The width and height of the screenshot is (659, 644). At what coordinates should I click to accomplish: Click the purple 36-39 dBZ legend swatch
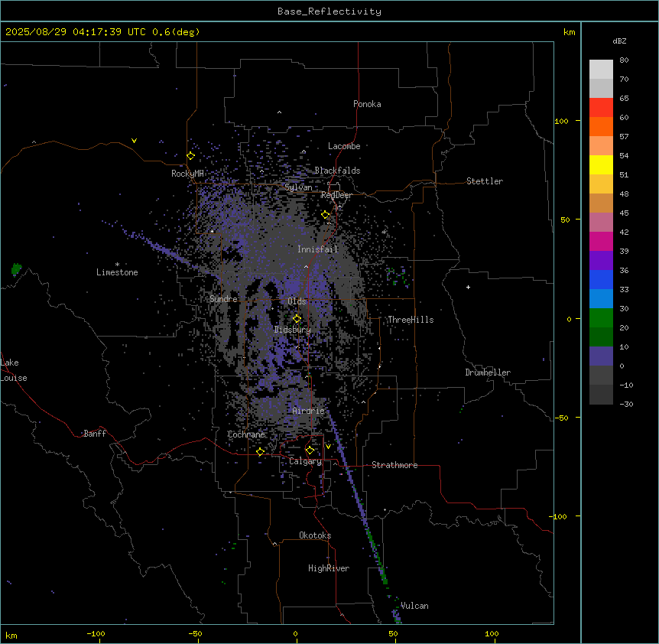pos(601,261)
